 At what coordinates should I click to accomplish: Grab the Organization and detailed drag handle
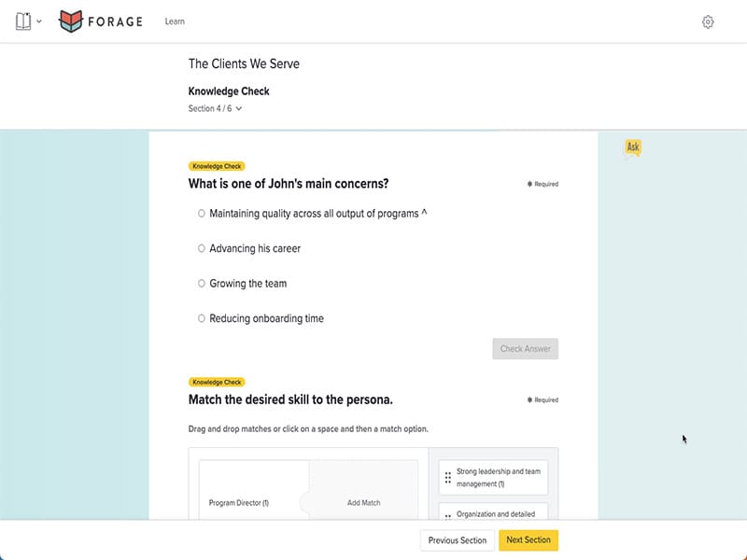click(448, 515)
